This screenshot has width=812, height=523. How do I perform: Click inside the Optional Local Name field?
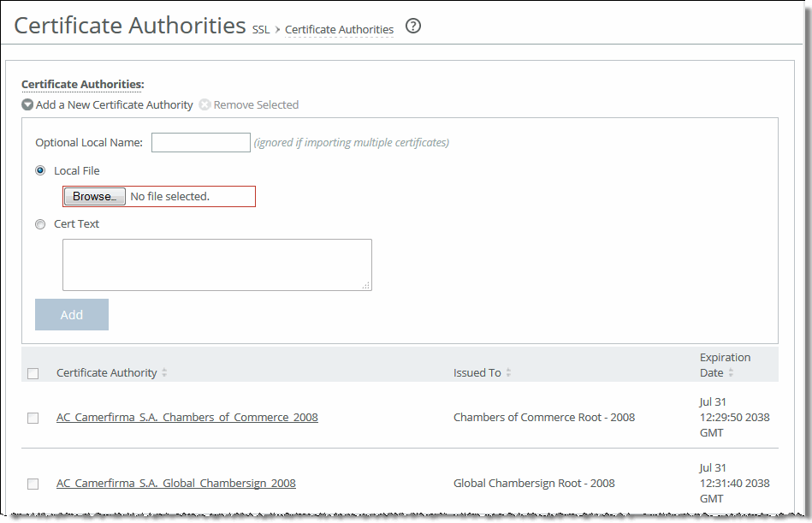pyautogui.click(x=200, y=142)
